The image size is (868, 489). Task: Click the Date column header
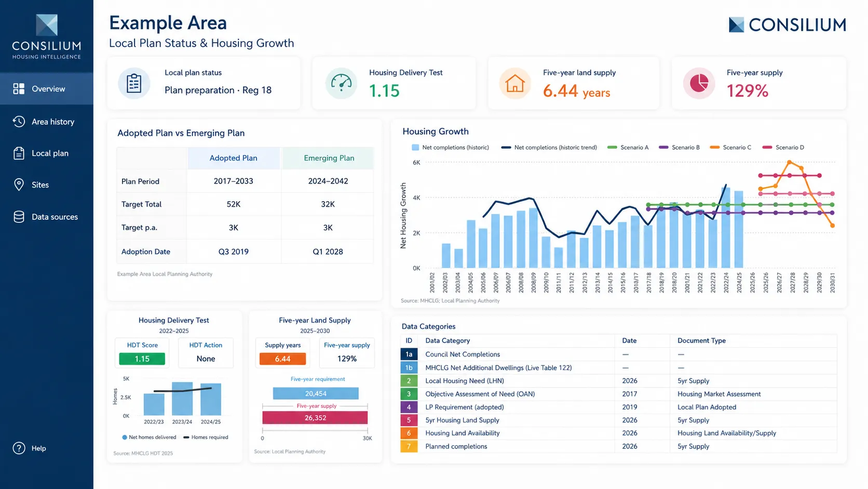pos(629,341)
